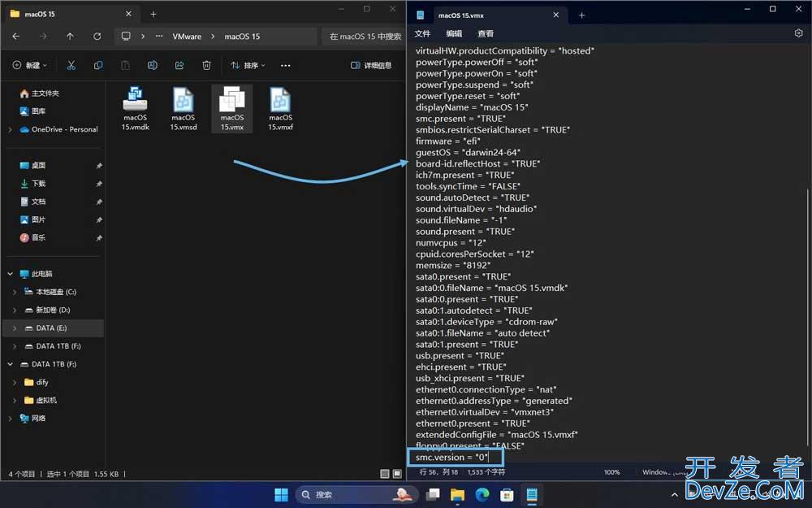Click the Paste icon in Explorer toolbar

coord(125,65)
